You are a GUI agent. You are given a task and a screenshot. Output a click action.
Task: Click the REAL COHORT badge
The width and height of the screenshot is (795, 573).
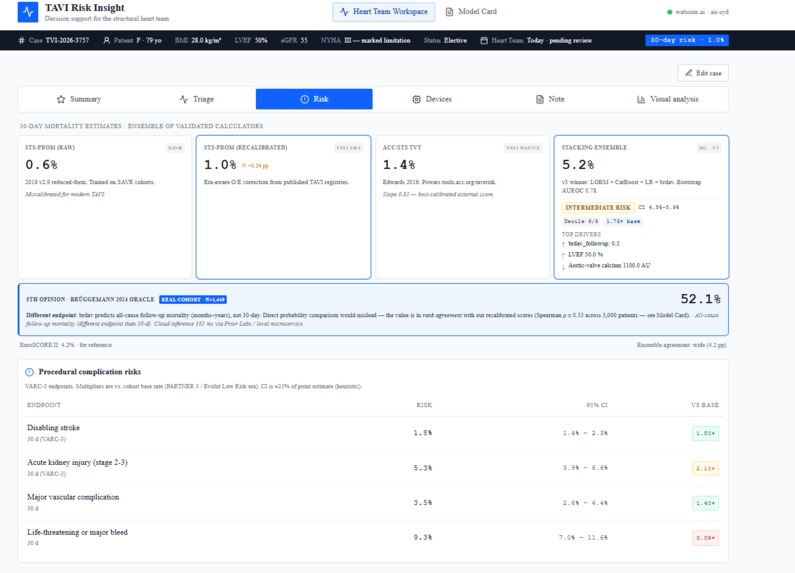(x=193, y=300)
